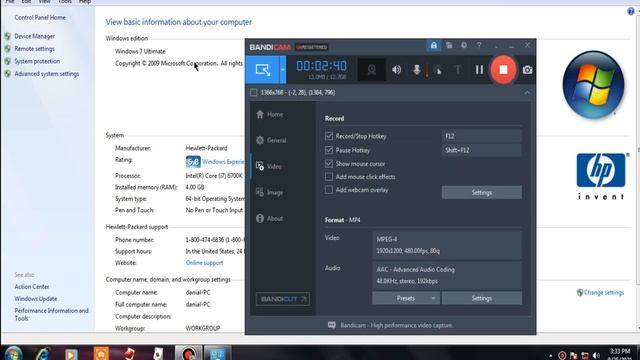Image resolution: width=640 pixels, height=360 pixels.
Task: Open the media player taskbar icon
Action: pos(71,353)
